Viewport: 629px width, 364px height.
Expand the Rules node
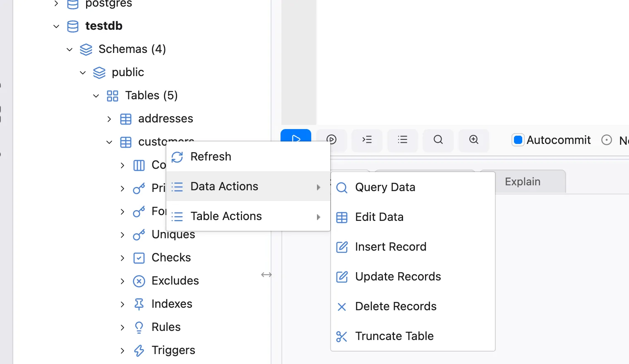pyautogui.click(x=122, y=328)
